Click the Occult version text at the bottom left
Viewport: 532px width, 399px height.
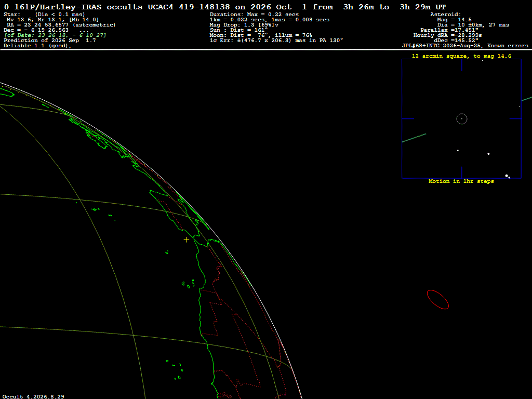pos(33,396)
